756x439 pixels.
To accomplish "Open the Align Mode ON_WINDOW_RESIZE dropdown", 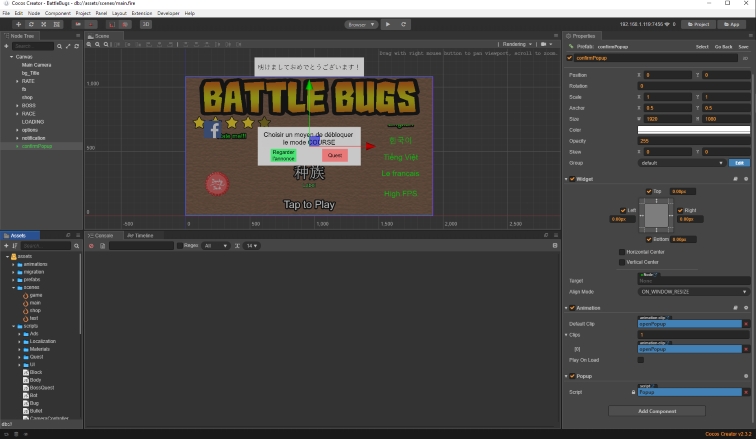I will (x=693, y=292).
